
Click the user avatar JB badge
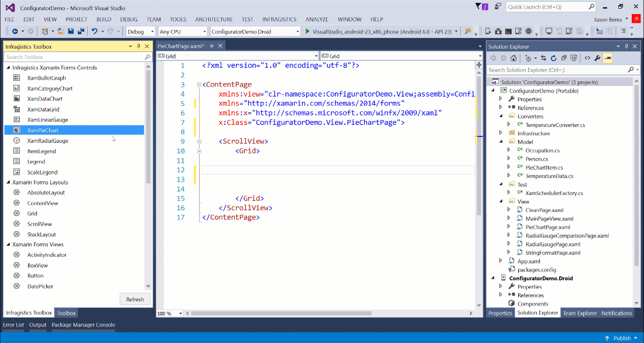[636, 19]
